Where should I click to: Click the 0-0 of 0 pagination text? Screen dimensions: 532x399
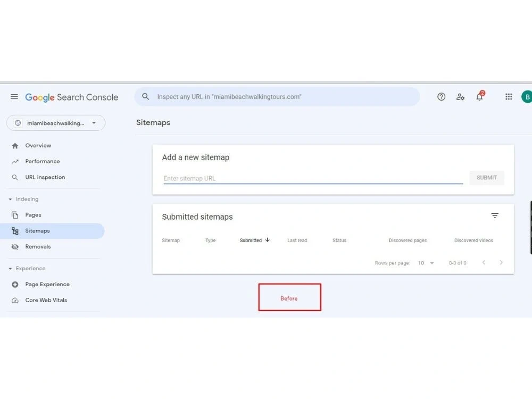tap(458, 263)
